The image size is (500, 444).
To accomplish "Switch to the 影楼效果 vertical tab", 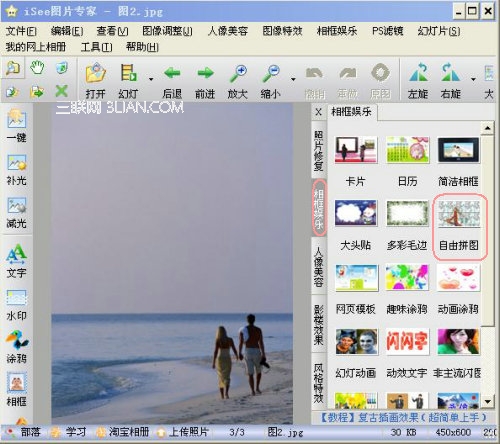I will tap(319, 325).
